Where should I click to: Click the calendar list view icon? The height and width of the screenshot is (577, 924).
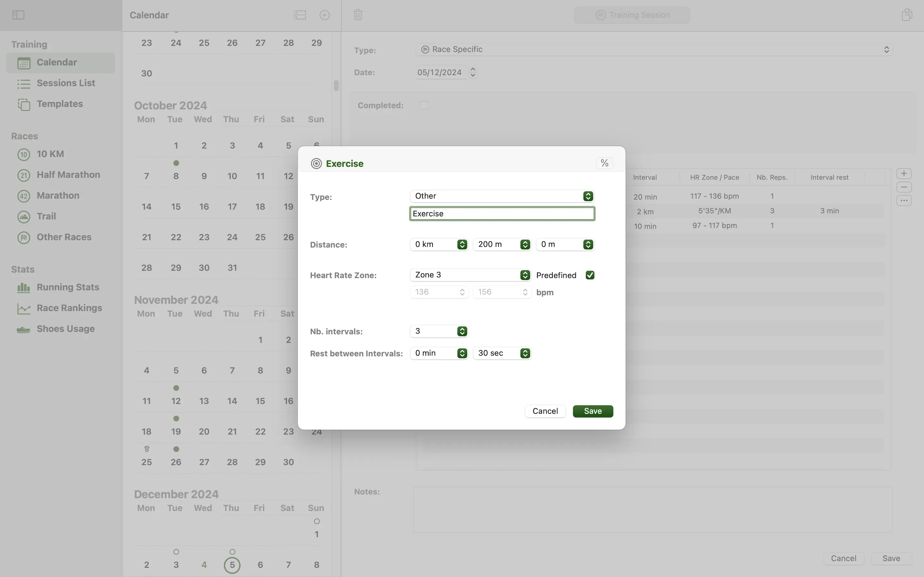point(300,15)
